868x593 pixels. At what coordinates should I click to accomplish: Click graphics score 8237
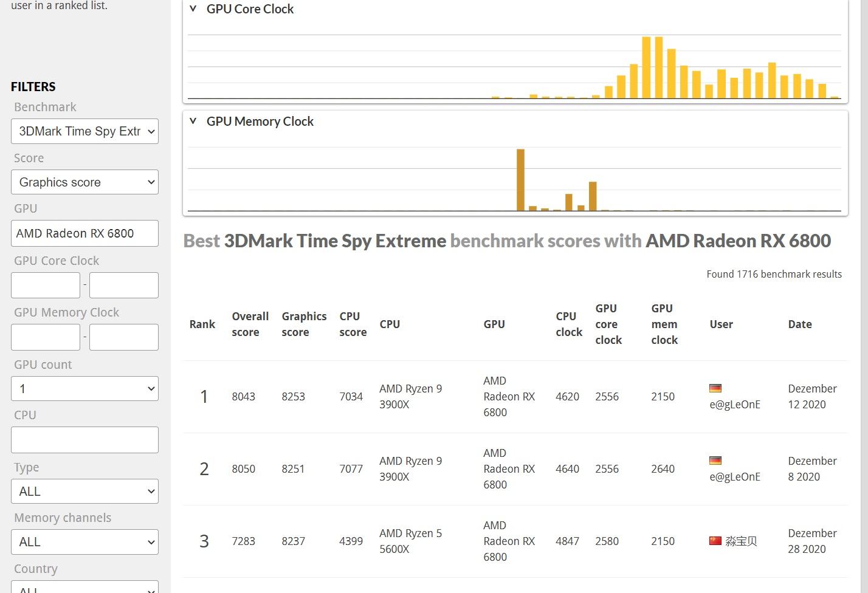pos(293,541)
